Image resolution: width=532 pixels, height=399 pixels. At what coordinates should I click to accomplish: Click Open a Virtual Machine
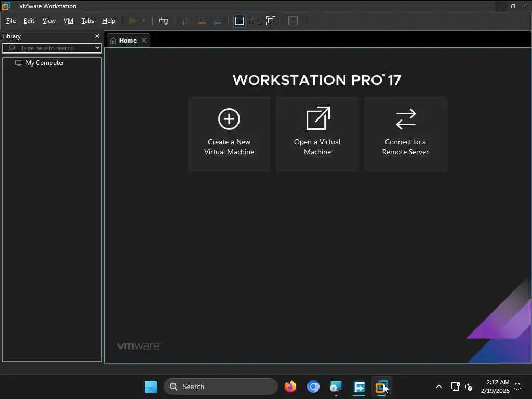(317, 134)
